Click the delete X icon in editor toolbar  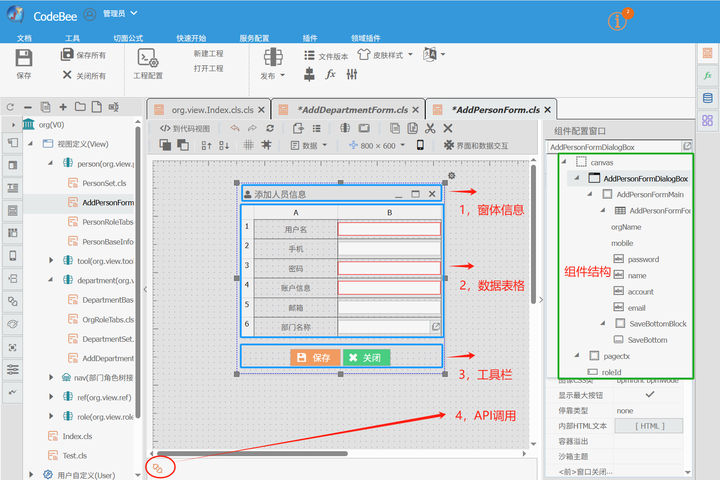(448, 128)
